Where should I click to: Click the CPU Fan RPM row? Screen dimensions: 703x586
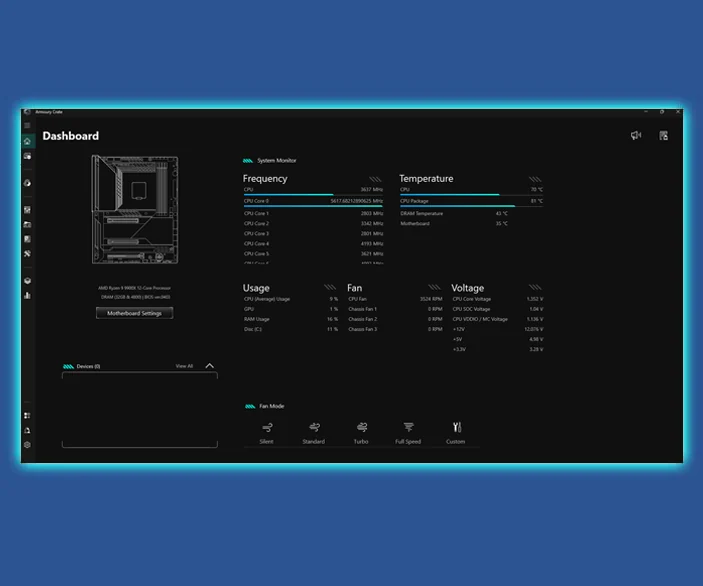(x=395, y=299)
